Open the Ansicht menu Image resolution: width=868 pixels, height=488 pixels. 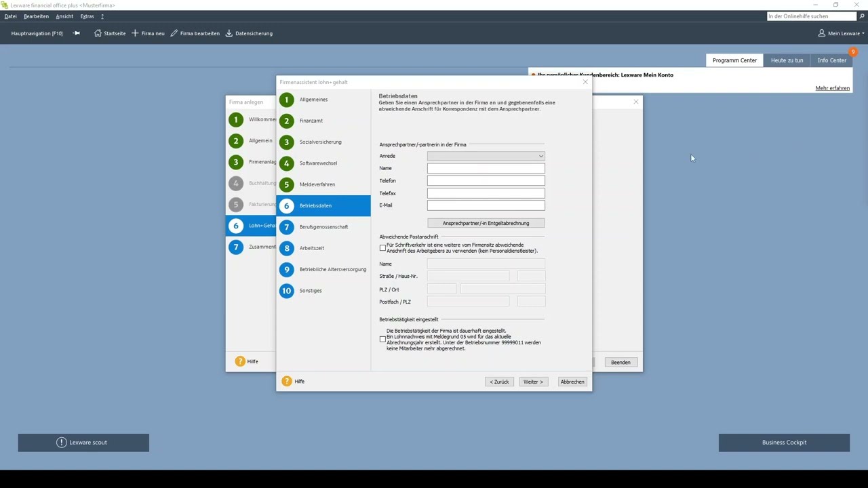pyautogui.click(x=64, y=16)
